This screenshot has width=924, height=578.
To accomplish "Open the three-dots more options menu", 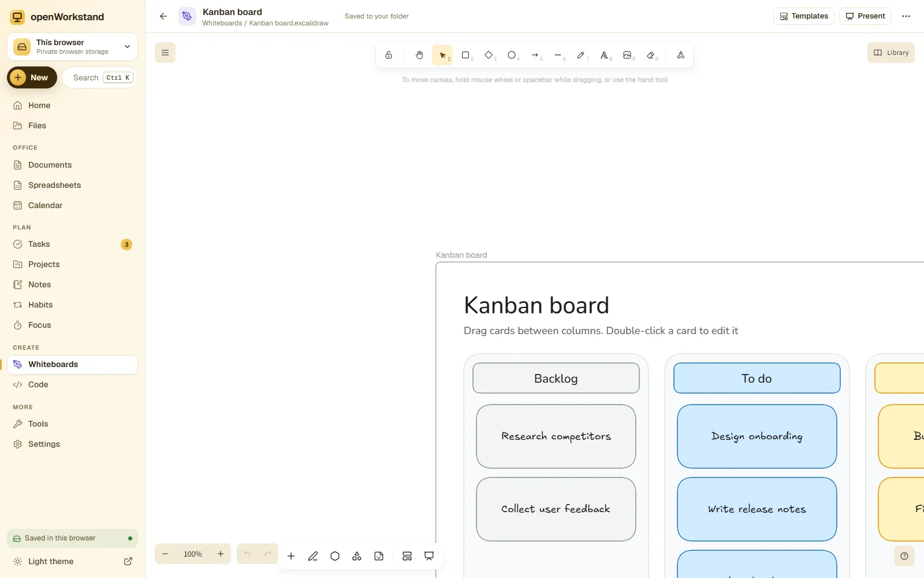I will 906,16.
